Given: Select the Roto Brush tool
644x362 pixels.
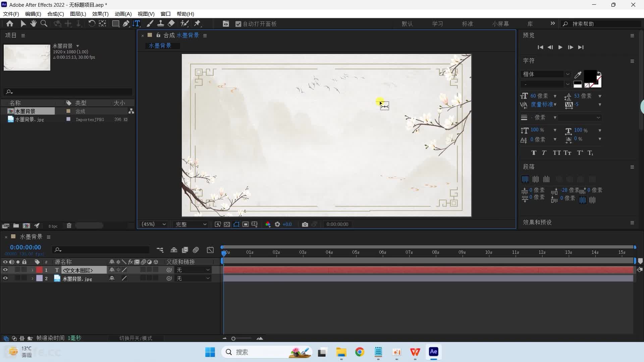Looking at the screenshot, I should click(184, 23).
